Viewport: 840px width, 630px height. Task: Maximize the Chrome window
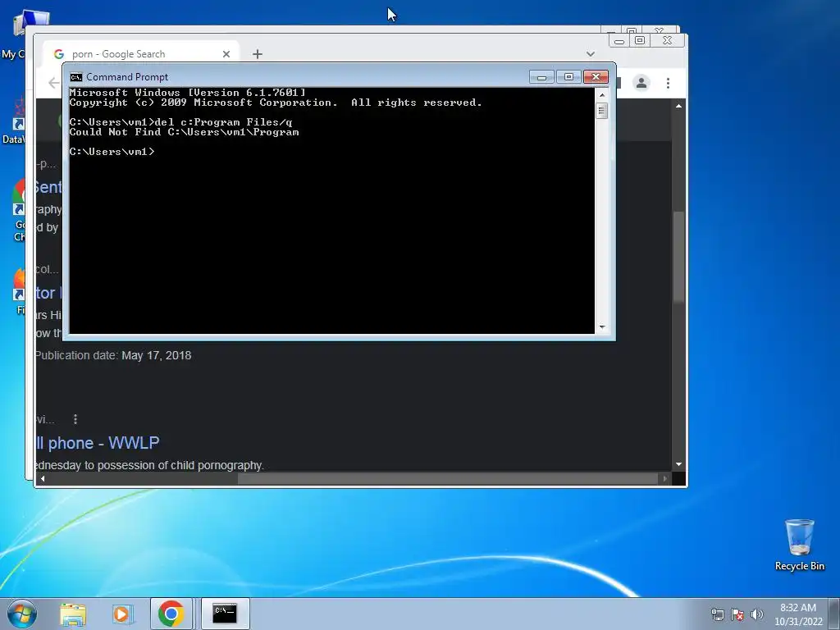click(x=640, y=41)
